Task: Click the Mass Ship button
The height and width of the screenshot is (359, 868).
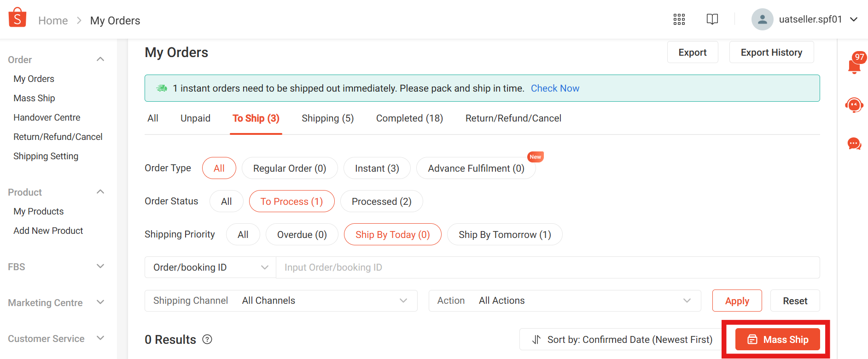Action: point(778,339)
